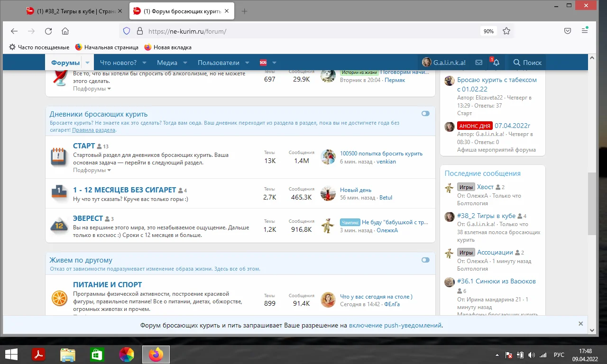Open the Начальная страница bookmark
607x364 pixels.
pyautogui.click(x=107, y=47)
